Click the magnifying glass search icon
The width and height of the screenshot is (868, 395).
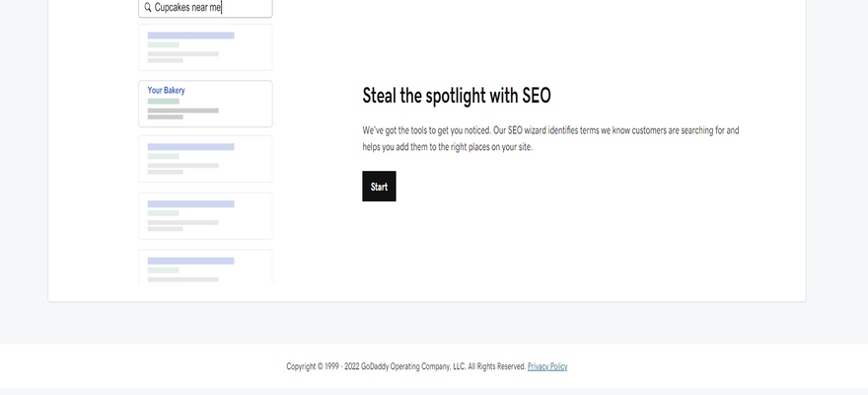coord(148,7)
